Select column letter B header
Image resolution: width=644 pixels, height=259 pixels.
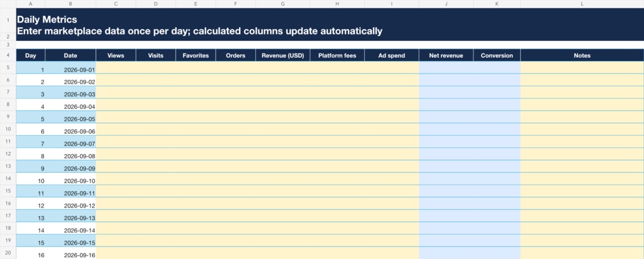(x=70, y=4)
